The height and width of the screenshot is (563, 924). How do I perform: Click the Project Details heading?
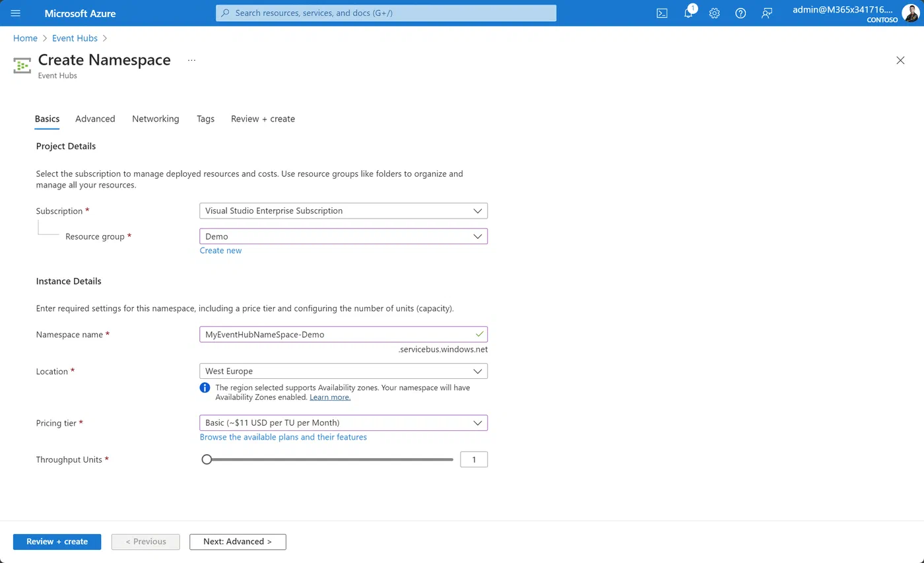pyautogui.click(x=66, y=146)
